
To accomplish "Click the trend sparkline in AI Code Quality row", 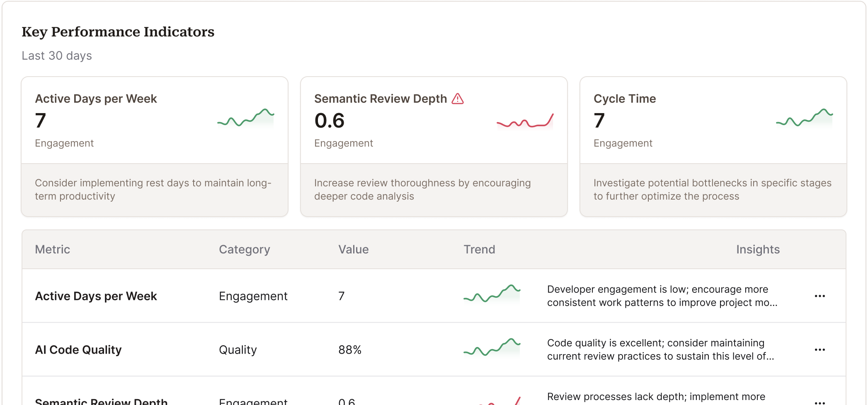I will point(492,348).
